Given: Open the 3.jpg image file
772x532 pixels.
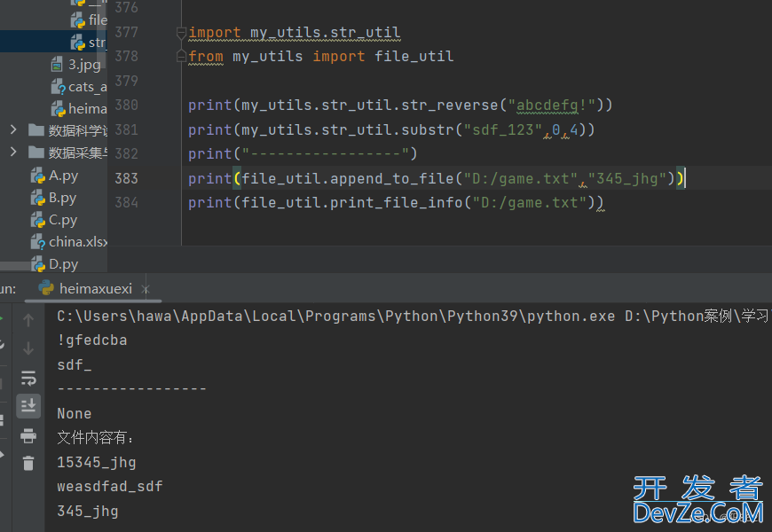Looking at the screenshot, I should (84, 65).
